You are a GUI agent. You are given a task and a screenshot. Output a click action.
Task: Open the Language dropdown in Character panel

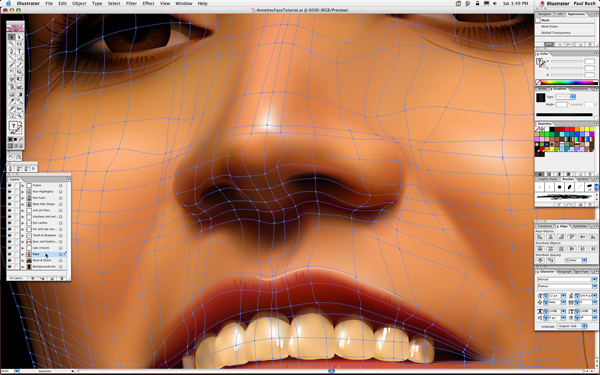coord(572,326)
